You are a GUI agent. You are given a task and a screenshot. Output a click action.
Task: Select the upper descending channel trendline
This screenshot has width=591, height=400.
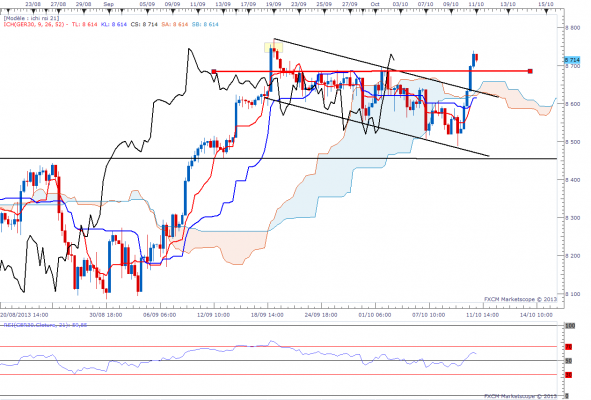(x=386, y=68)
